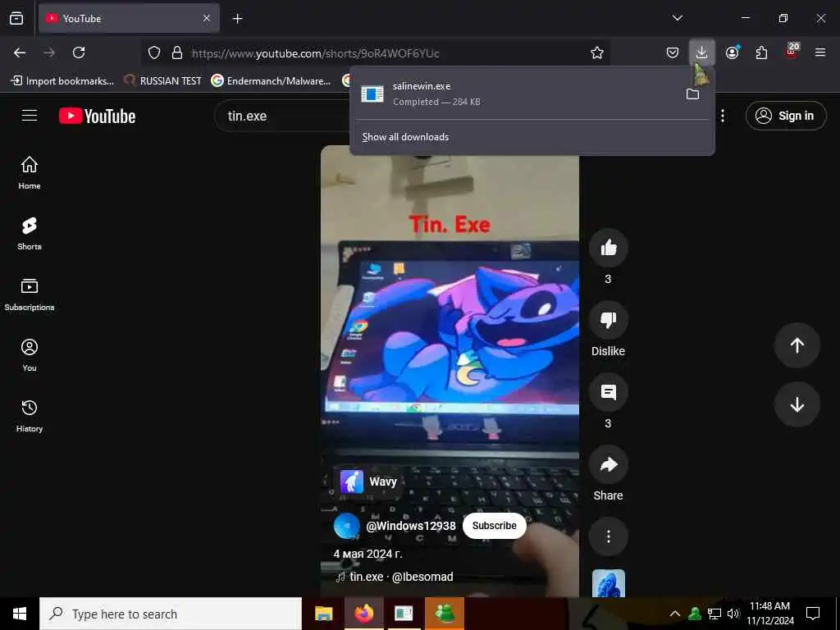
Task: Open History in sidebar
Action: coord(30,416)
